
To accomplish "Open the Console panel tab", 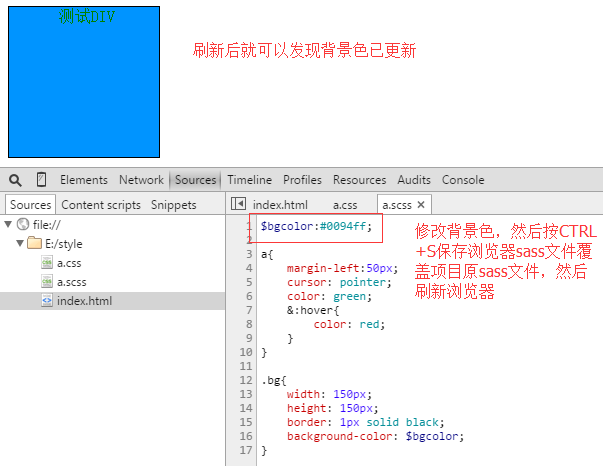I will [x=463, y=180].
